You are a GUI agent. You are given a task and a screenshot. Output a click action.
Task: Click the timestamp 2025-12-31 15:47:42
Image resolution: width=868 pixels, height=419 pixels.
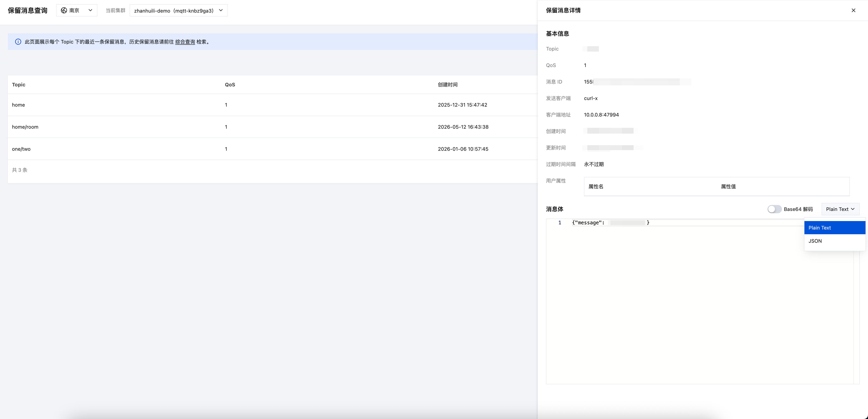point(462,105)
